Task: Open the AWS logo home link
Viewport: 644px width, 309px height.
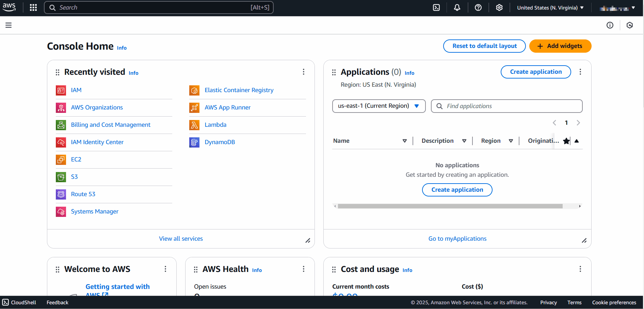Action: (x=9, y=7)
